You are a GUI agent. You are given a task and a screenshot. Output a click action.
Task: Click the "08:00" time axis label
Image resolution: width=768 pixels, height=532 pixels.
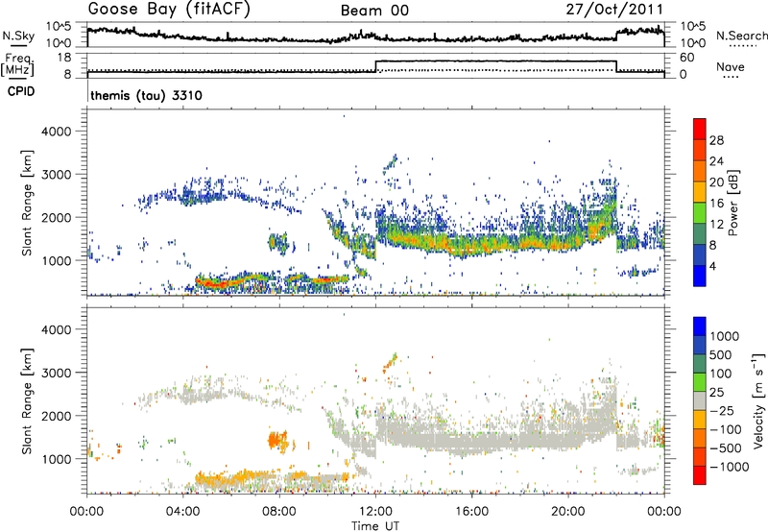click(x=279, y=512)
